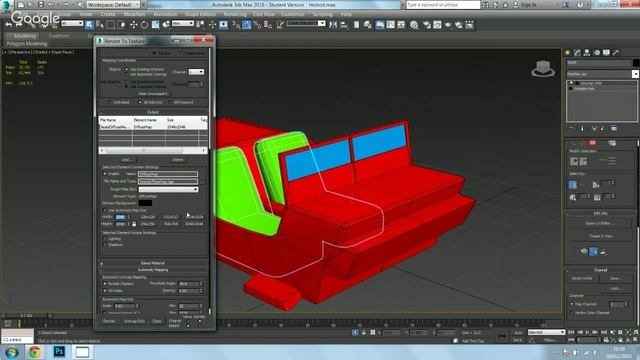This screenshot has height=360, width=640.
Task: Click the Render Production teapot icon
Action: (x=448, y=25)
